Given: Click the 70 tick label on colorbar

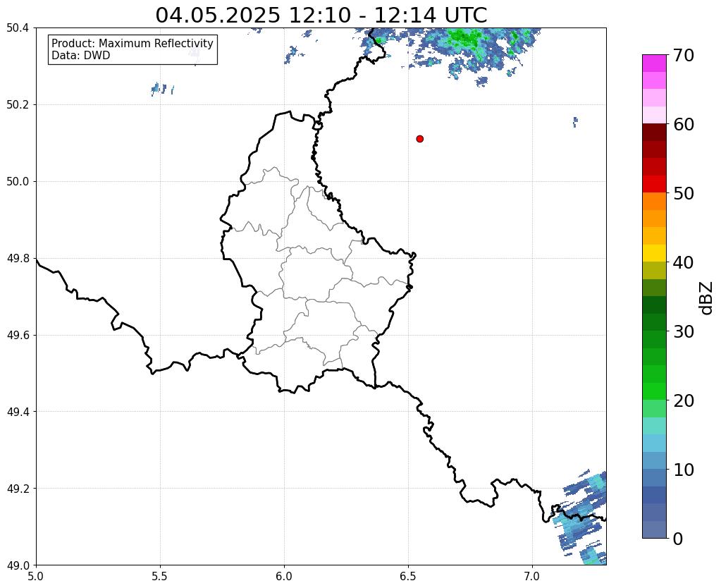Looking at the screenshot, I should [x=684, y=55].
